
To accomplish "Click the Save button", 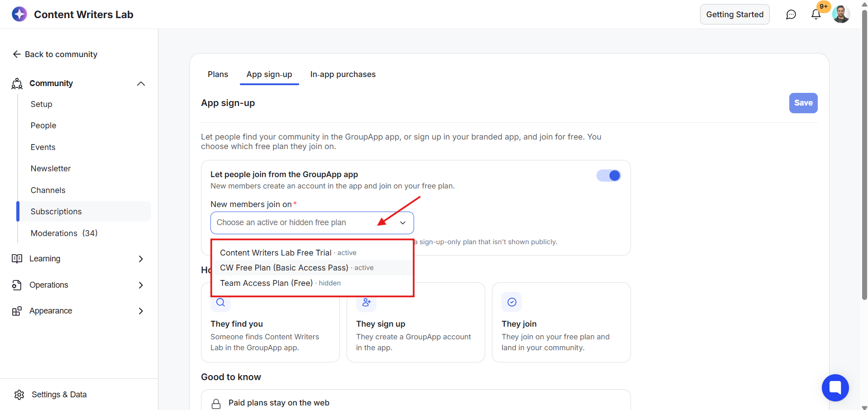I will (803, 103).
